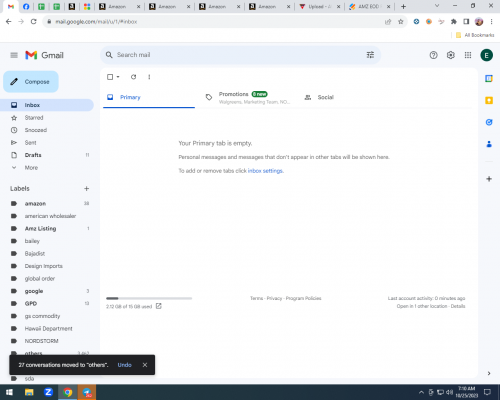
Task: Open the Inbox folder
Action: coord(47,105)
